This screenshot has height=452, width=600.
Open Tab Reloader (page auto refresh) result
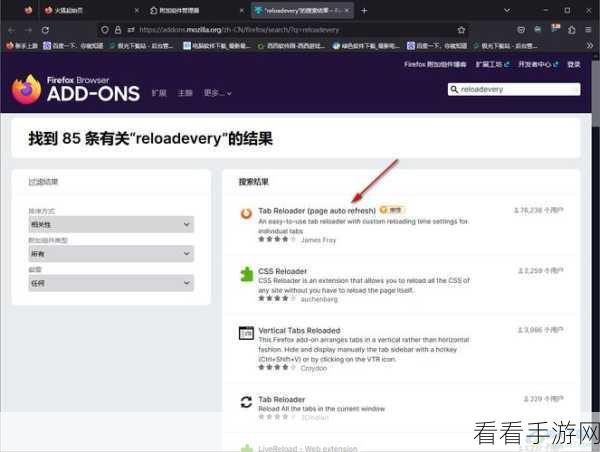pos(317,211)
